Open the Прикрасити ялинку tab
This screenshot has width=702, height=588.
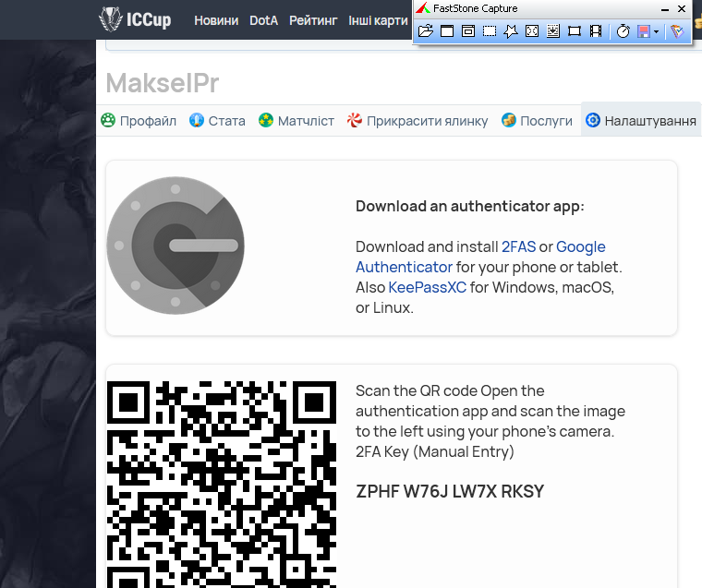[x=418, y=121]
